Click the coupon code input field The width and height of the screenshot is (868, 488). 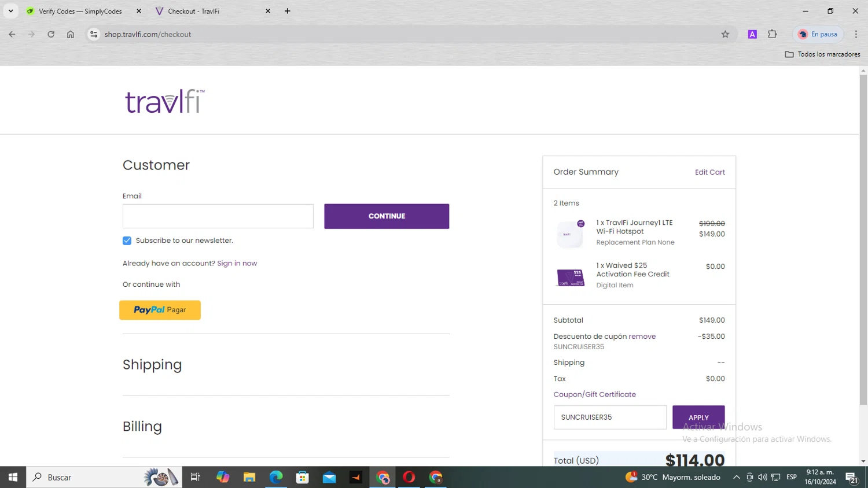(x=610, y=417)
